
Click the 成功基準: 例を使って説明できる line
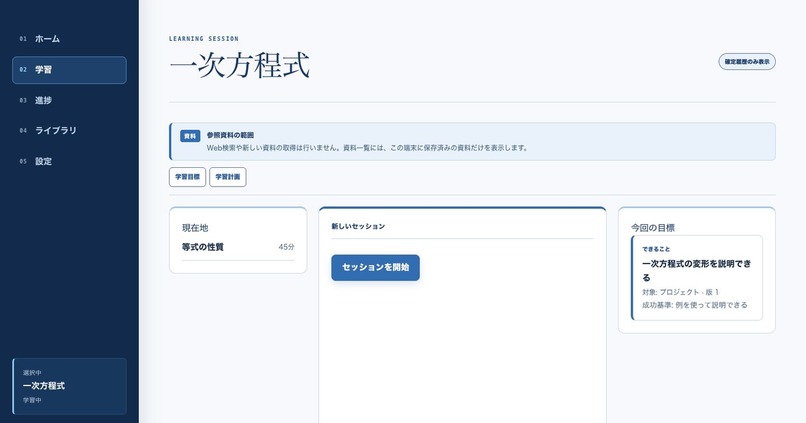pos(694,305)
